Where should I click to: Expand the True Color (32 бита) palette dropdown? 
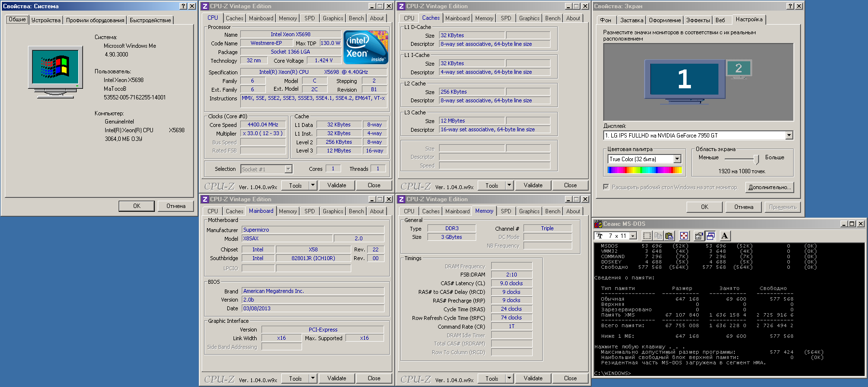677,159
